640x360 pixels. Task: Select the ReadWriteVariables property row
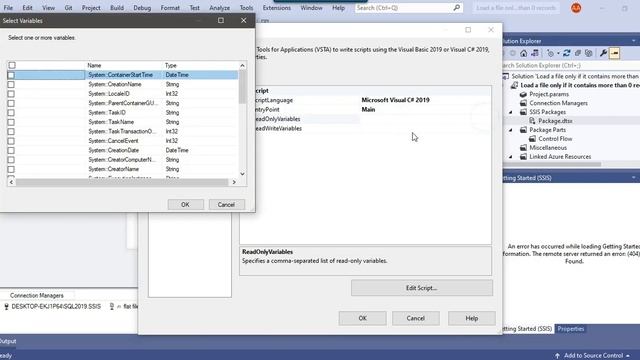click(365, 129)
